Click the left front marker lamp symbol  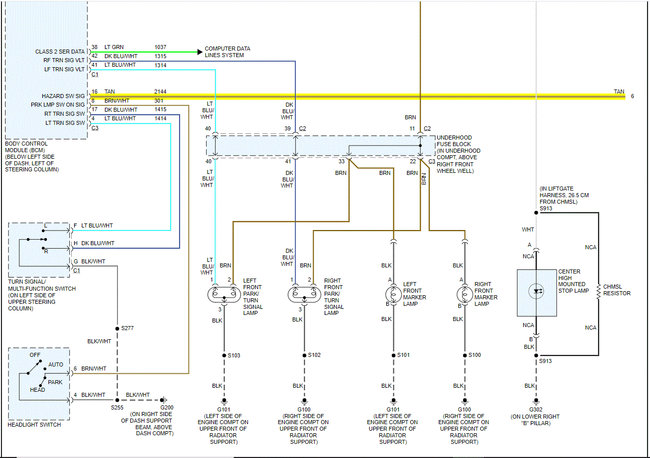(393, 294)
